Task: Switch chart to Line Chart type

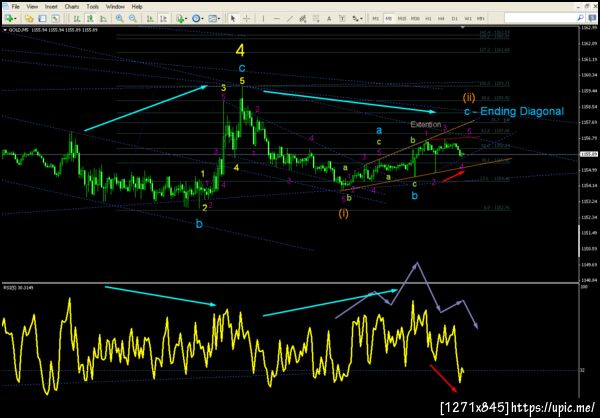Action: point(103,18)
